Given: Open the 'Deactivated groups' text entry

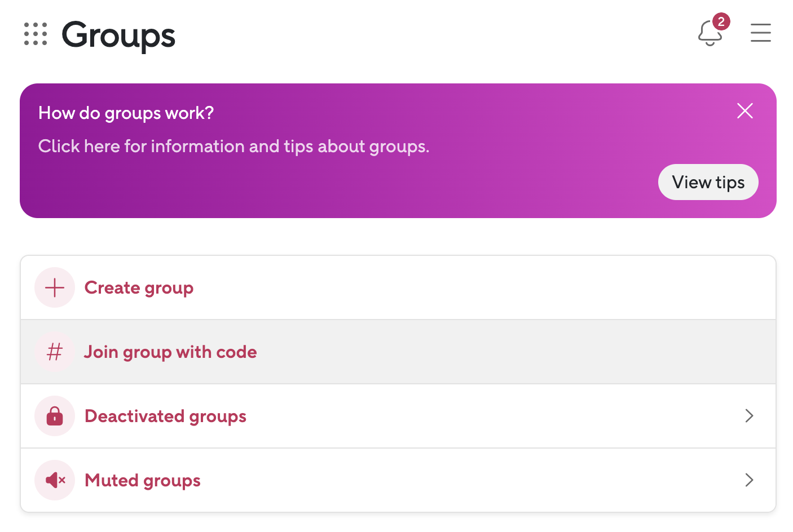Looking at the screenshot, I should pyautogui.click(x=165, y=416).
